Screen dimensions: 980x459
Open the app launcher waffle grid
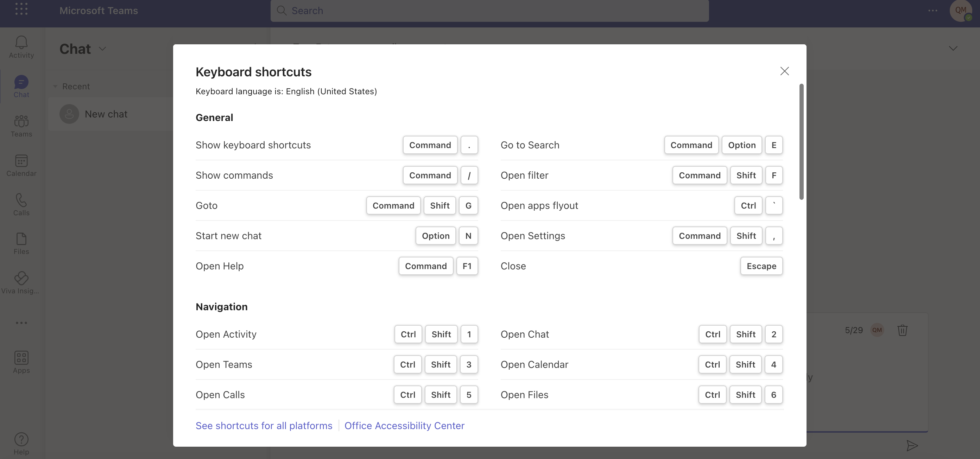tap(21, 8)
